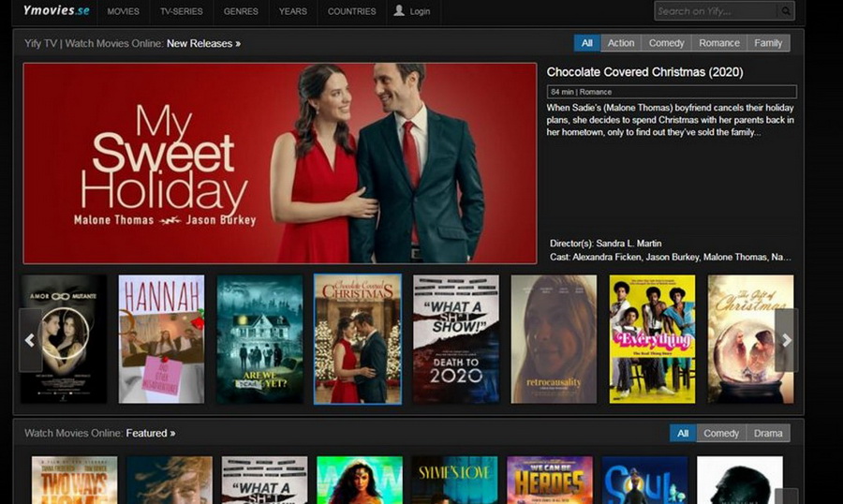The height and width of the screenshot is (504, 843).
Task: Click the My Sweet Holiday banner
Action: 280,163
